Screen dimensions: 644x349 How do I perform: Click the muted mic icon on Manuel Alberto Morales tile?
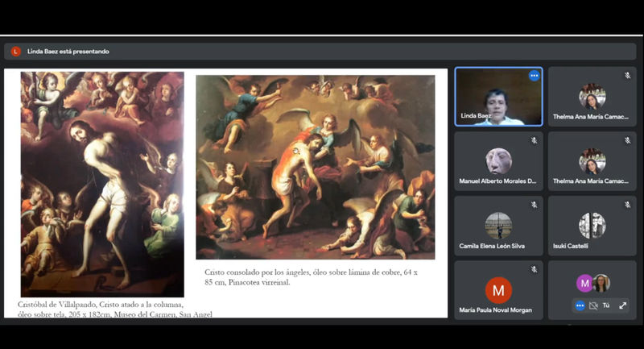(x=534, y=140)
